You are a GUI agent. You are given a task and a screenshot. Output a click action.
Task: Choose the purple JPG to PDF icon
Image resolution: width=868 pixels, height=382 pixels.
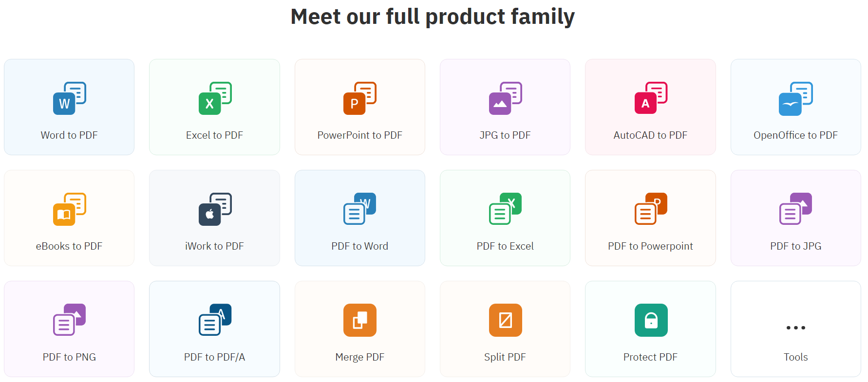coord(505,98)
